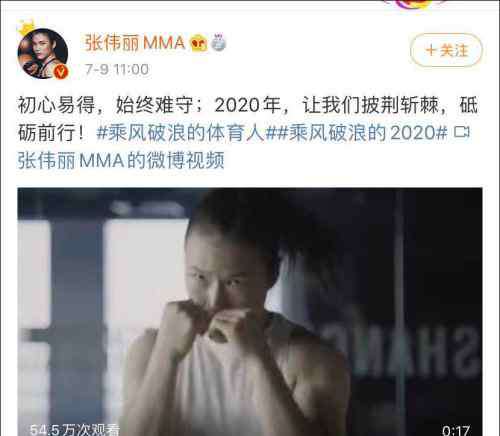This screenshot has height=436, width=500.
Task: Open the 张伟丽MMA profile avatar
Action: 43,53
